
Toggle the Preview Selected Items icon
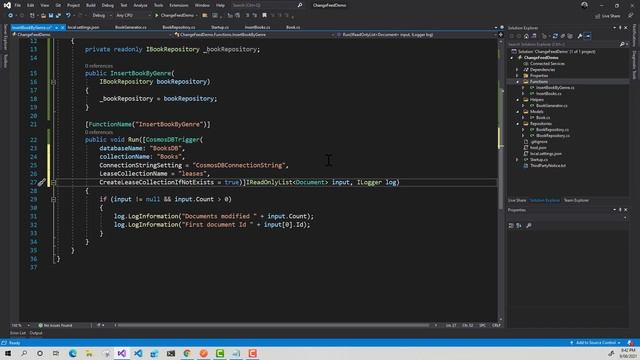click(588, 36)
